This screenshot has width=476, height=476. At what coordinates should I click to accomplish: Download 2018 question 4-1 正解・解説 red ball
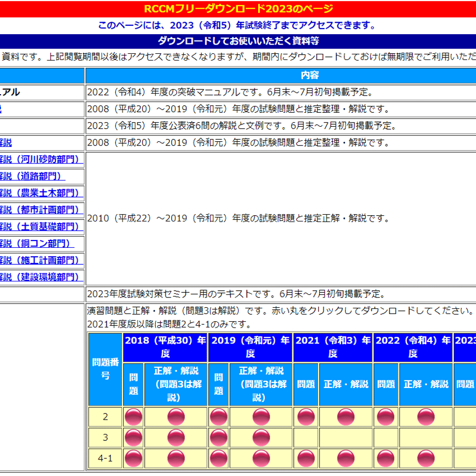pyautogui.click(x=176, y=458)
